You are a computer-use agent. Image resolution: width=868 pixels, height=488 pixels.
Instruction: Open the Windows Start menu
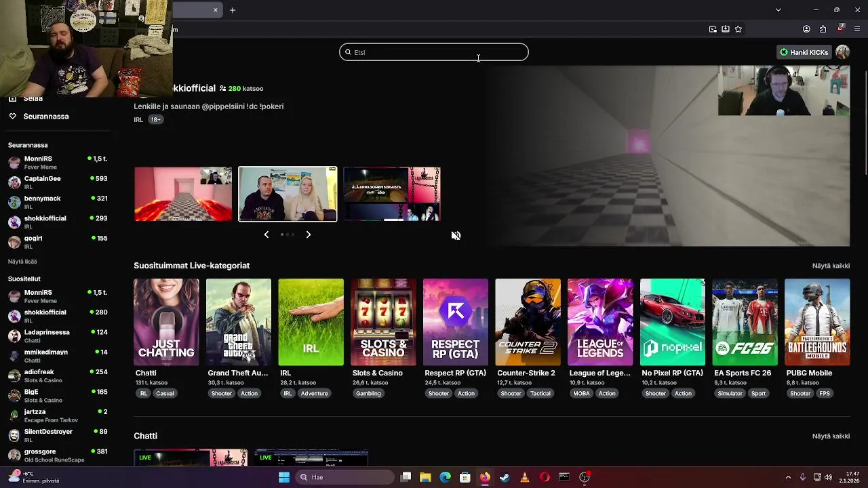click(x=284, y=477)
